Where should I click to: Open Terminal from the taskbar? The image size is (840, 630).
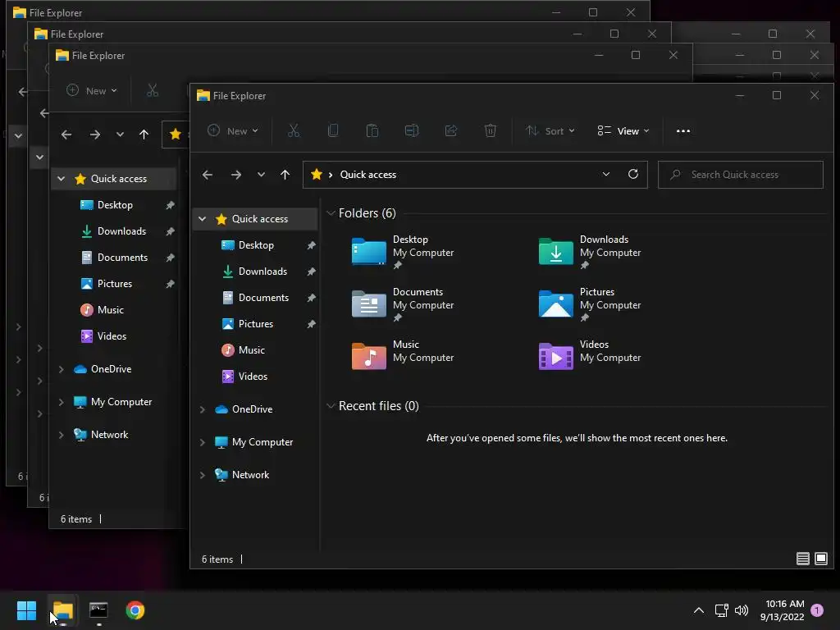(98, 610)
